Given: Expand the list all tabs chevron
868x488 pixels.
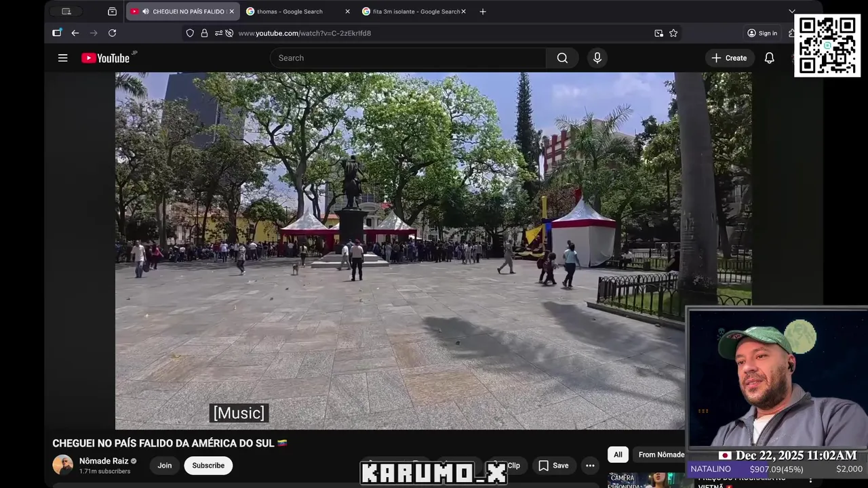Looking at the screenshot, I should tap(791, 12).
